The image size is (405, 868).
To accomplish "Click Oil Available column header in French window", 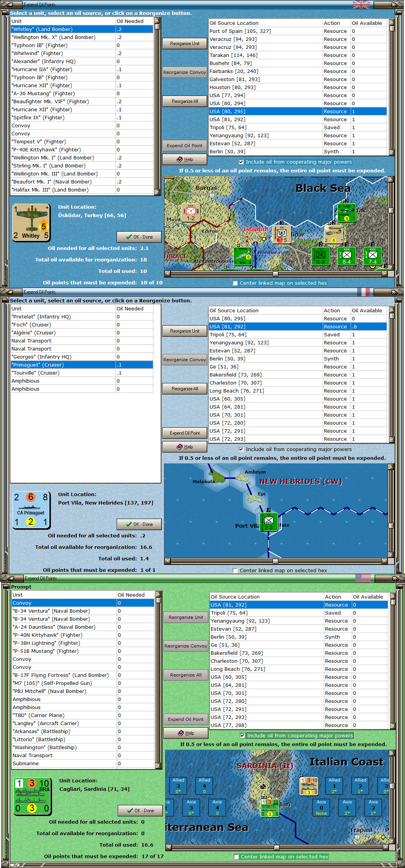I will [x=369, y=311].
